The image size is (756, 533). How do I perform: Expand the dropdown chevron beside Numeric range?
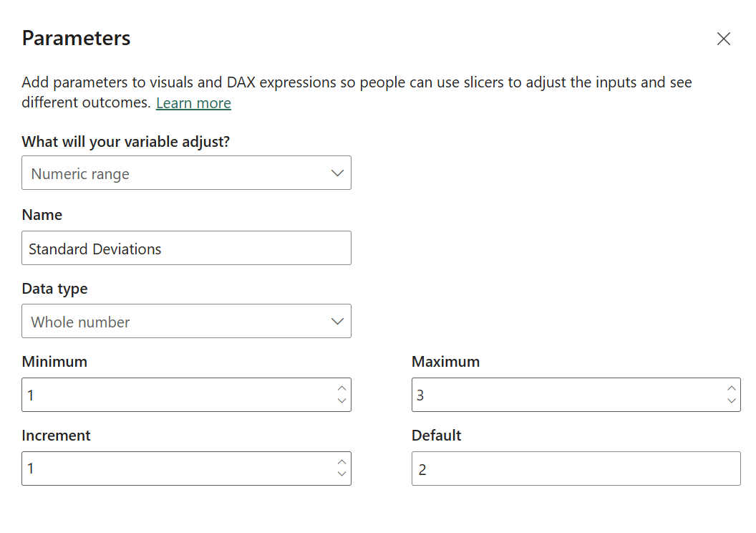click(x=338, y=173)
